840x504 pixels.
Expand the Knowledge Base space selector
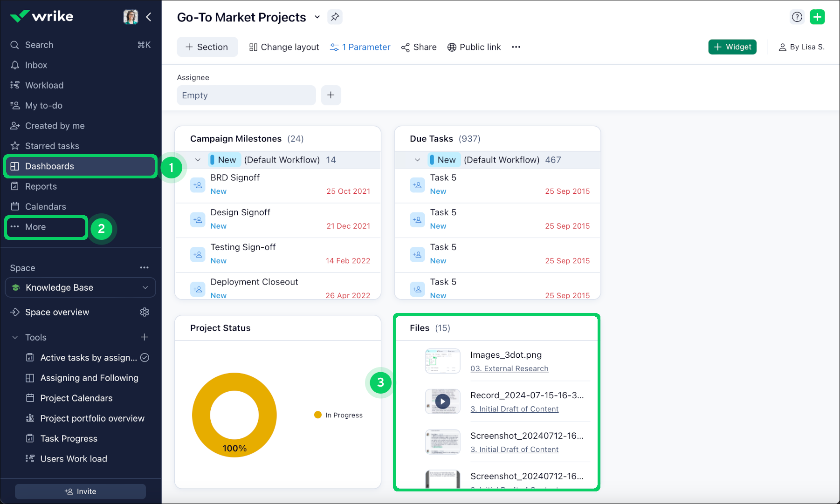[145, 287]
